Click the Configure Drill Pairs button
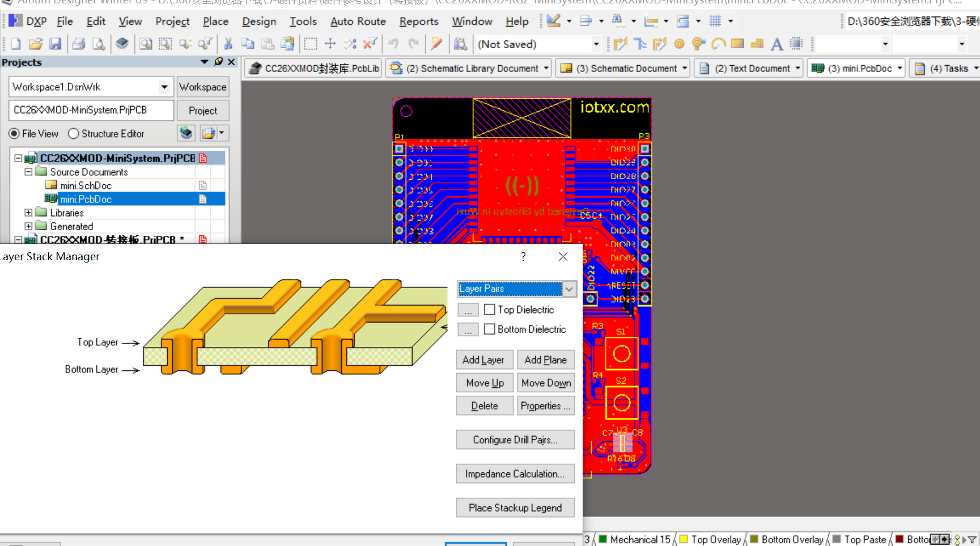 click(x=515, y=440)
